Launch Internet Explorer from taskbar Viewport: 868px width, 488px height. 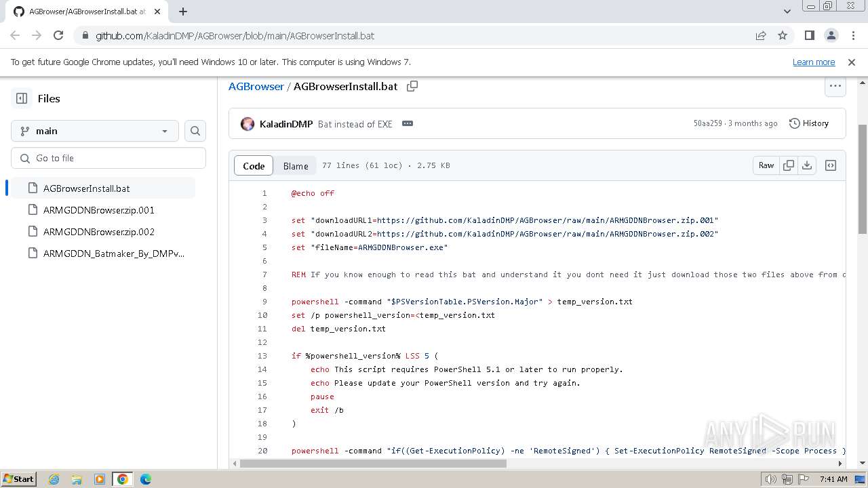(54, 479)
